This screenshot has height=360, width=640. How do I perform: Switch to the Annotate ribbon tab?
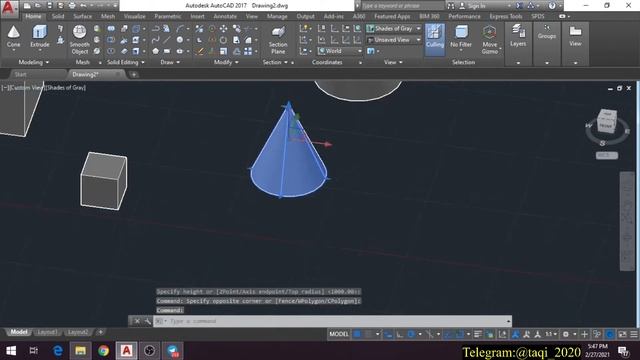225,16
